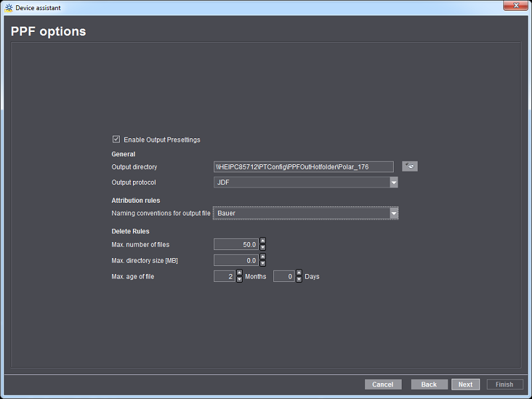Proceed with the Next button
Screen dimensions: 532x399
(465, 384)
